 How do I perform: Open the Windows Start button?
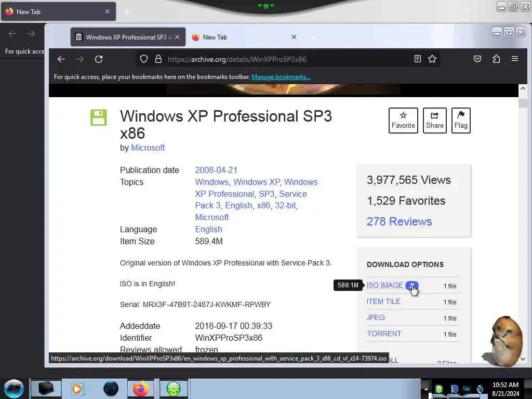coord(14,389)
